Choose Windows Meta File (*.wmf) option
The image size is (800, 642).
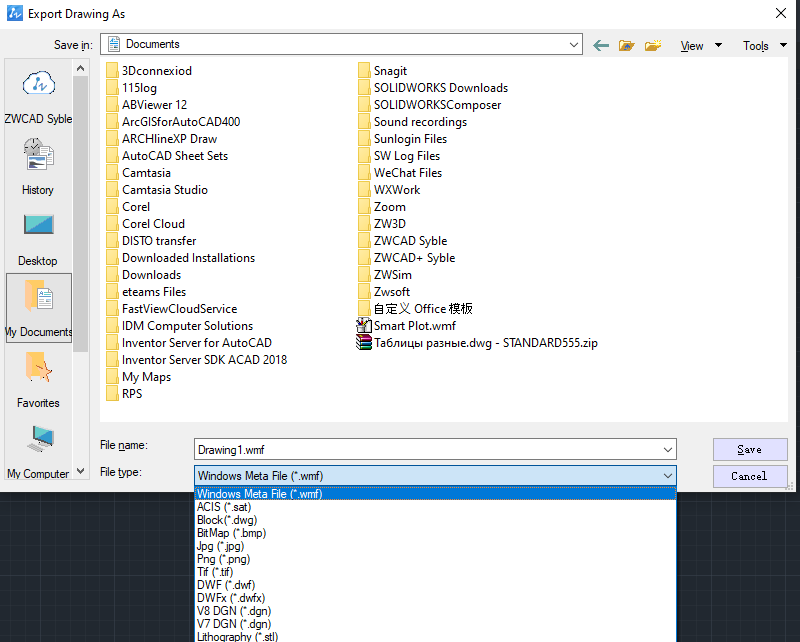436,493
